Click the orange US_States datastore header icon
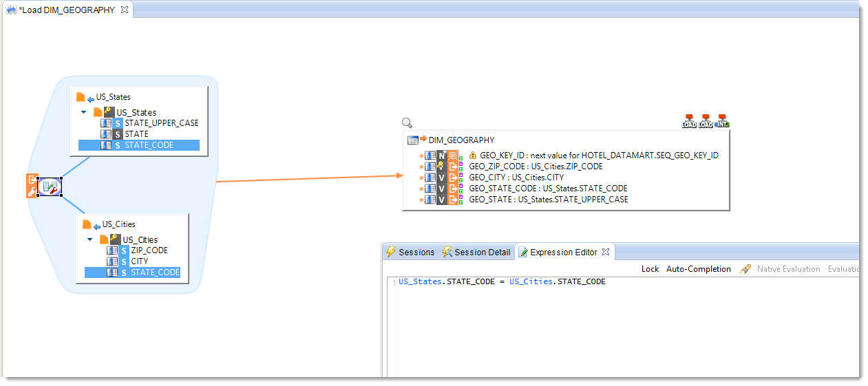The image size is (868, 386). (x=81, y=97)
